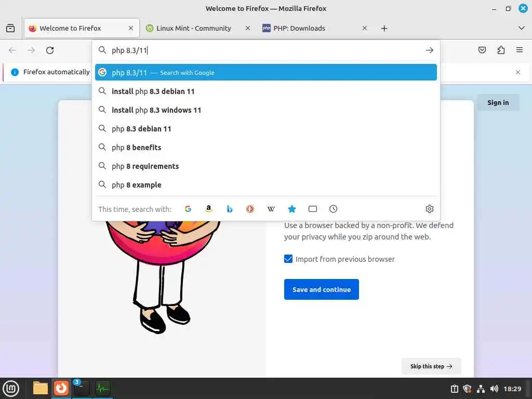This screenshot has width=532, height=399.
Task: Search in Bookmarks via star icon
Action: (x=292, y=209)
